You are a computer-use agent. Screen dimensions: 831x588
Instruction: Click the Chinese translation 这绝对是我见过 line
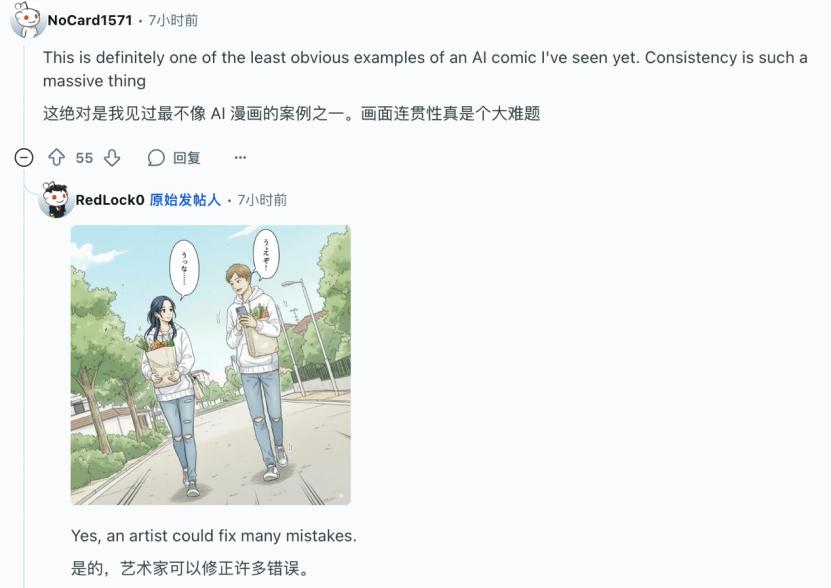[291, 113]
